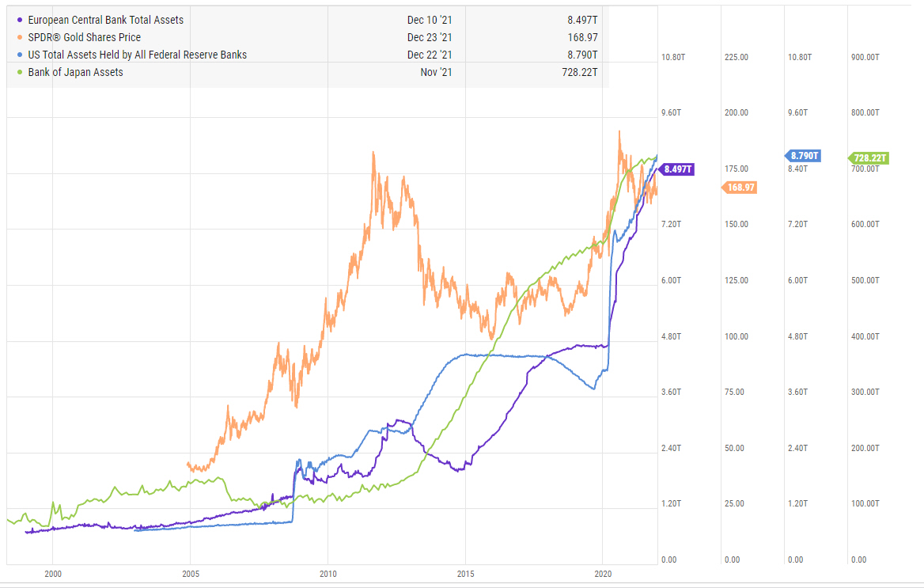Select Bank of Japan Assets legend label
924x588 pixels.
point(75,72)
